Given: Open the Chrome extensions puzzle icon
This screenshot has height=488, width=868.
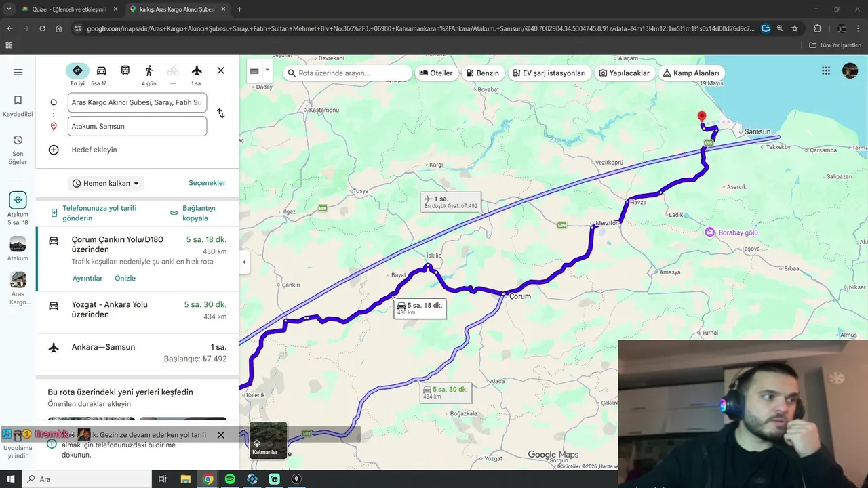Looking at the screenshot, I should pos(818,28).
